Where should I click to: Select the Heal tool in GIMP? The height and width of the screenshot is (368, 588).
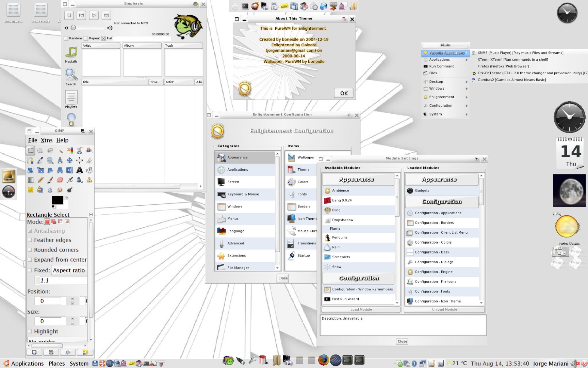click(x=30, y=190)
